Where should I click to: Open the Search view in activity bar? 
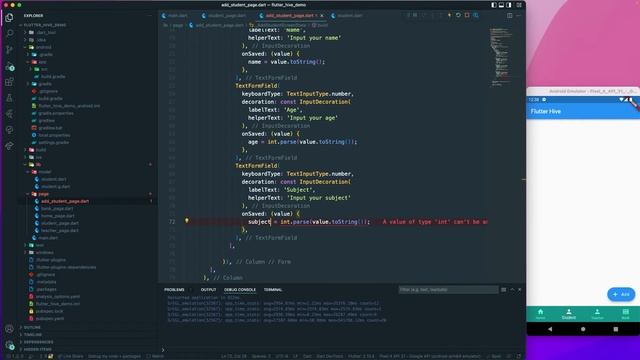pos(9,33)
